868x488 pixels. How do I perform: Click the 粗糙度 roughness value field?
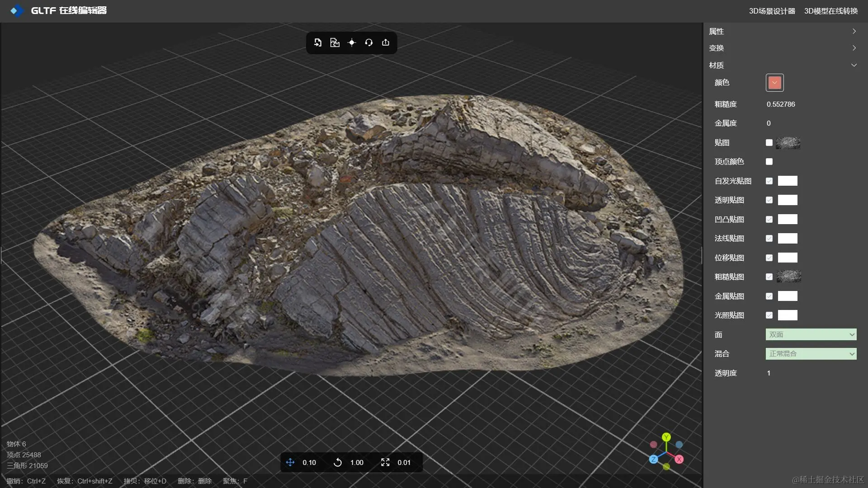click(x=781, y=104)
